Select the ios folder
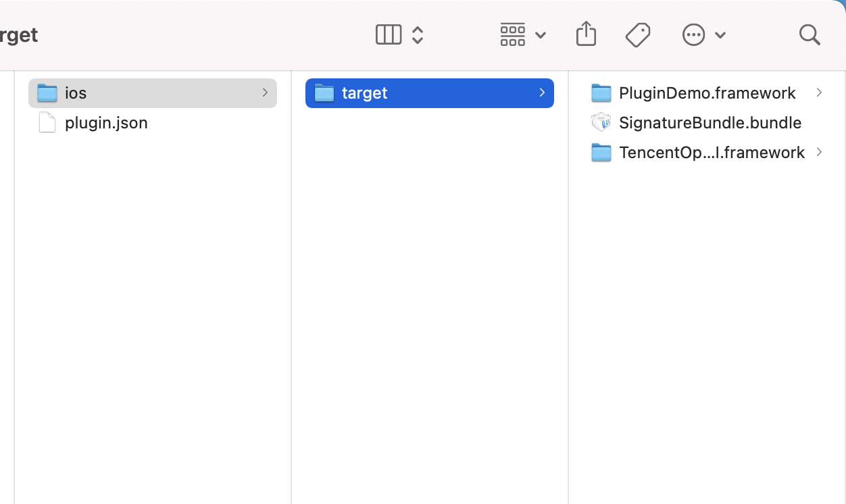The height and width of the screenshot is (504, 846). pos(153,93)
